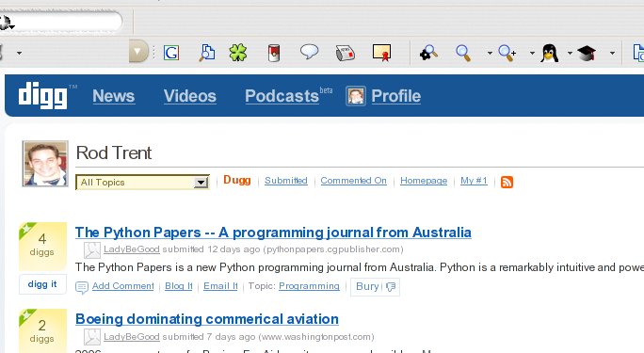This screenshot has height=353, width=644.
Task: Click the comment bubble icon beside Add Comment
Action: pos(82,287)
